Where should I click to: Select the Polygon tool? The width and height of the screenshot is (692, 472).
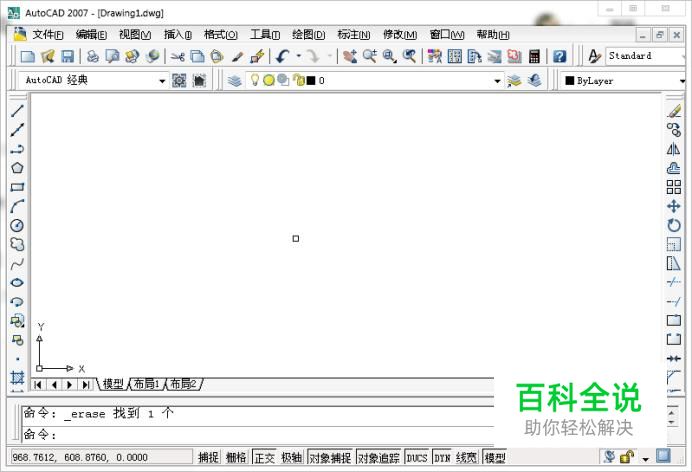pos(17,168)
